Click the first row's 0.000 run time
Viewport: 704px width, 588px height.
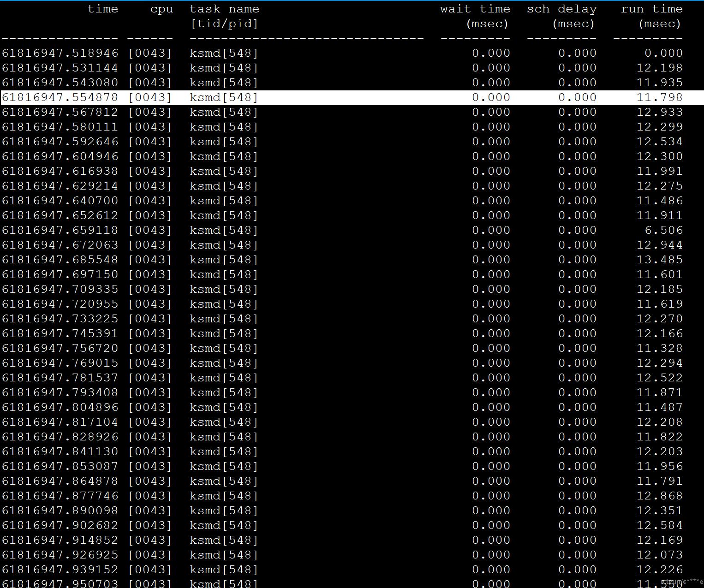coord(664,53)
